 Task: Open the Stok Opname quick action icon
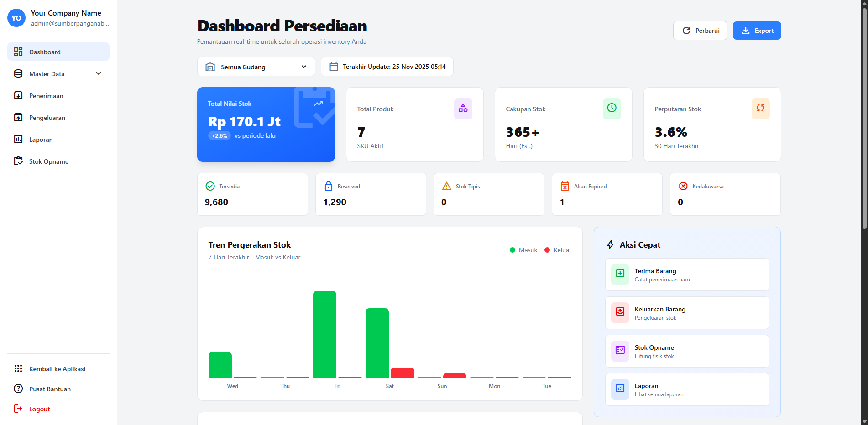pyautogui.click(x=620, y=351)
